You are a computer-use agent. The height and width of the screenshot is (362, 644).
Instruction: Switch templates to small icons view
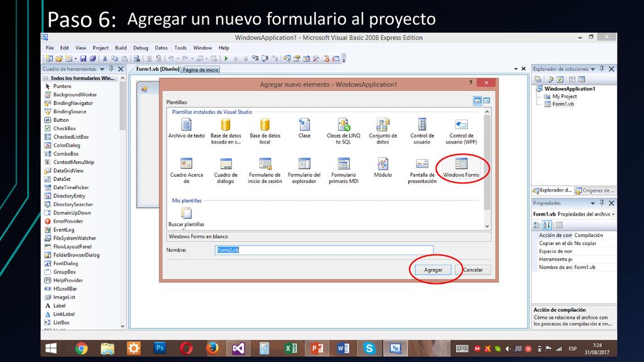coord(487,101)
